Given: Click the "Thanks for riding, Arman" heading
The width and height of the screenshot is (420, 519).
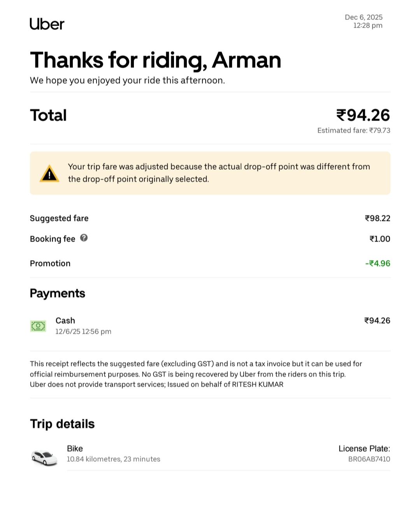Looking at the screenshot, I should (x=155, y=60).
